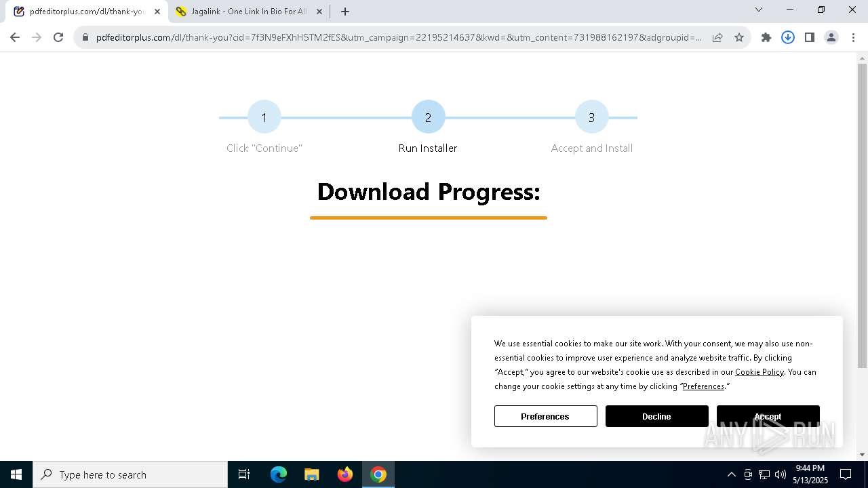Screen dimensions: 868x488
Task: Open the network tray icon
Action: [764, 474]
